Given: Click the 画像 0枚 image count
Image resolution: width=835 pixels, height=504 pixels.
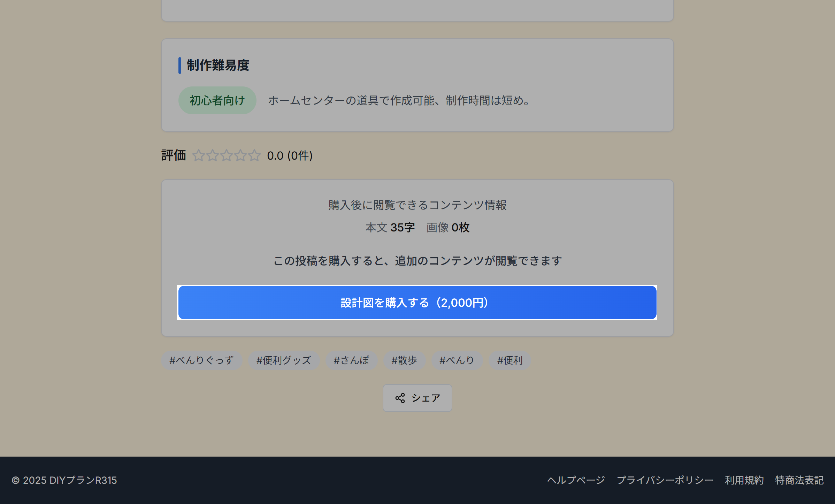Looking at the screenshot, I should coord(448,228).
